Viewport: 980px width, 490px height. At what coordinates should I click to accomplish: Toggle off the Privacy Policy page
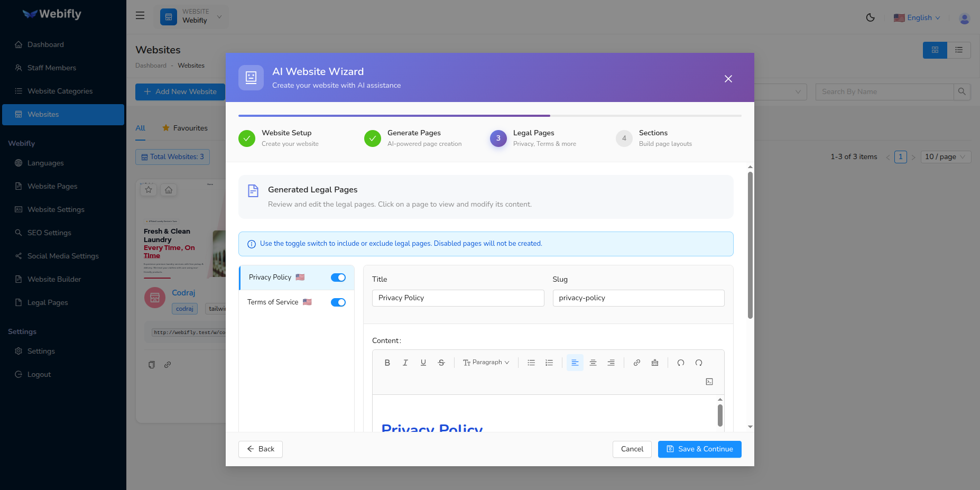338,277
